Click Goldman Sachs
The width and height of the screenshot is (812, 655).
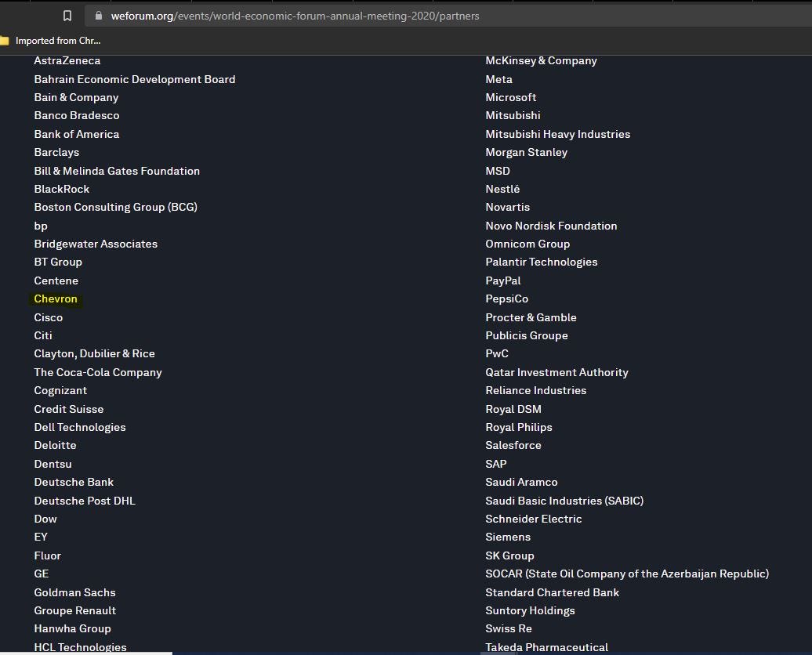tap(74, 592)
